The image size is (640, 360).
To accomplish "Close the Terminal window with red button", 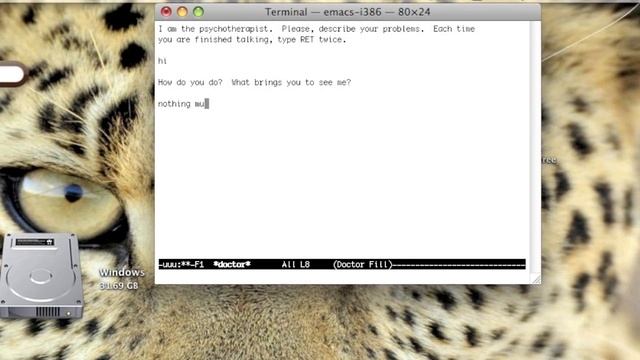I will coord(166,12).
